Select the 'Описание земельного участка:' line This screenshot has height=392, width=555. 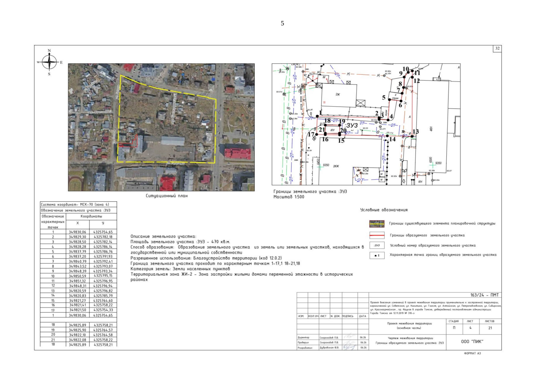pos(163,236)
